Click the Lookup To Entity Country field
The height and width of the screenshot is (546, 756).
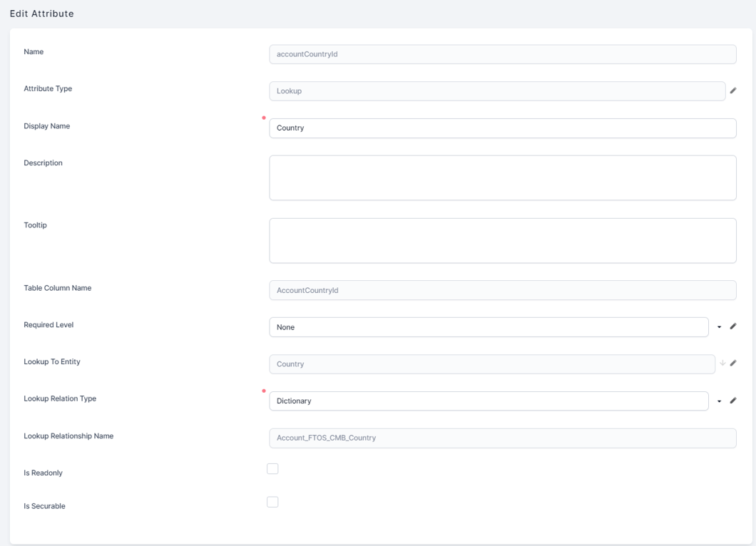click(x=491, y=364)
